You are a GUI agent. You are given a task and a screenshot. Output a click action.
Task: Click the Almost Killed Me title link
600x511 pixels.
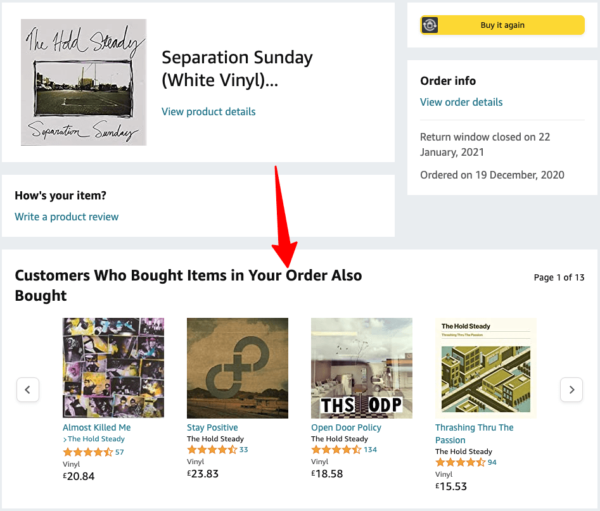coord(97,428)
